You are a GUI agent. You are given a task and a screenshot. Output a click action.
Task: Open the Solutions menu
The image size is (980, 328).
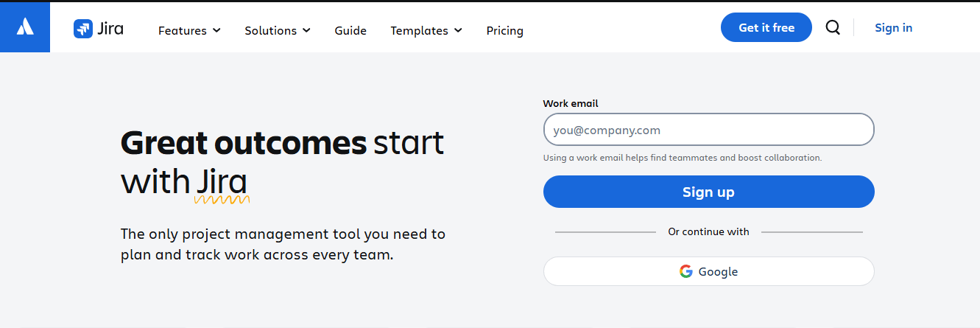click(x=278, y=30)
